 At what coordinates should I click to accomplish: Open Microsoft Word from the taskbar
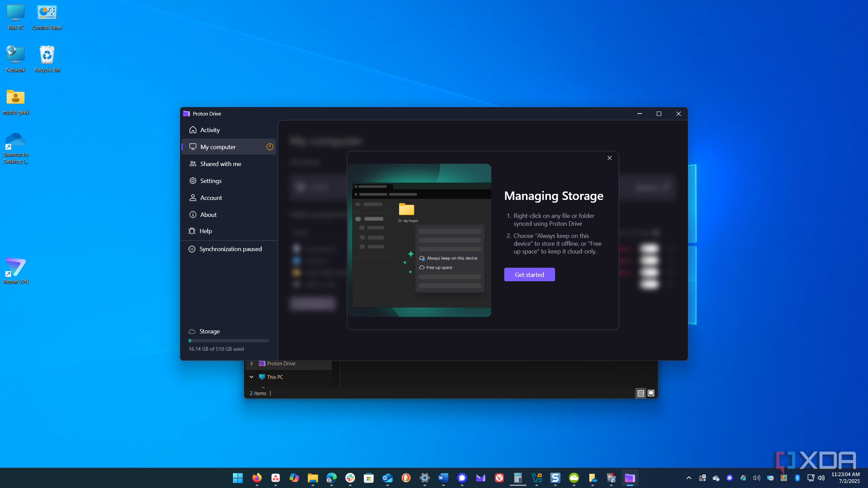[443, 478]
